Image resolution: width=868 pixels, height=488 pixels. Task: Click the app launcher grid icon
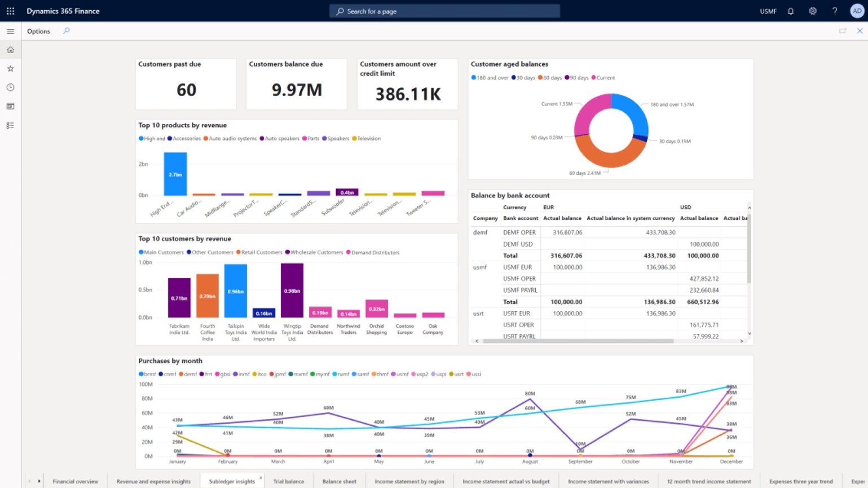pyautogui.click(x=10, y=11)
